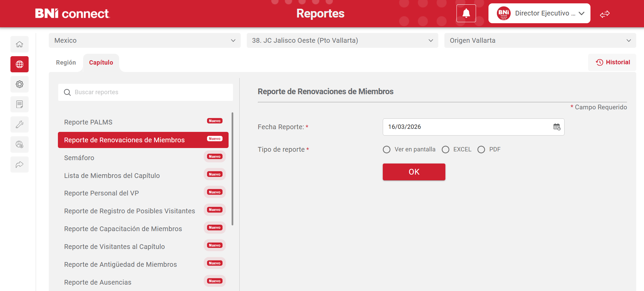Image resolution: width=644 pixels, height=291 pixels.
Task: Click the report list scrollbar
Action: [x=232, y=168]
